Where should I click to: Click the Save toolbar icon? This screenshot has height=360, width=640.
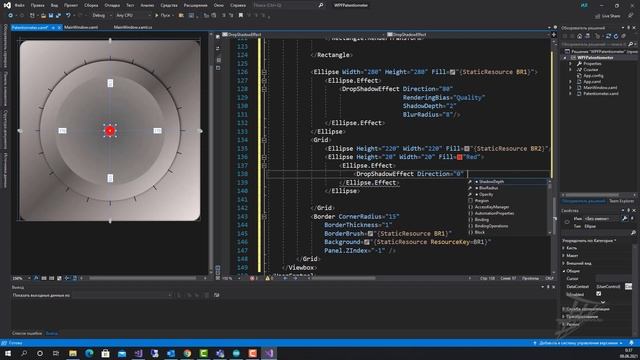click(51, 16)
